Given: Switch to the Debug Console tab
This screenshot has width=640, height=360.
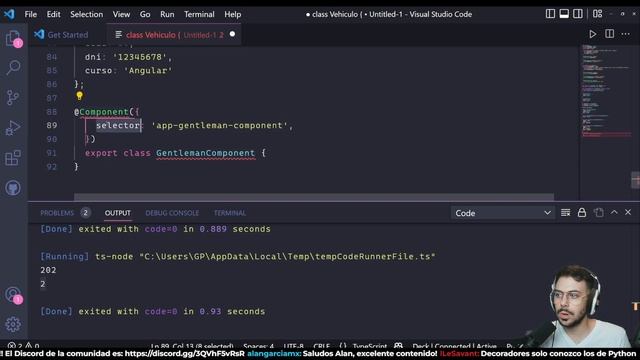Looking at the screenshot, I should 172,213.
